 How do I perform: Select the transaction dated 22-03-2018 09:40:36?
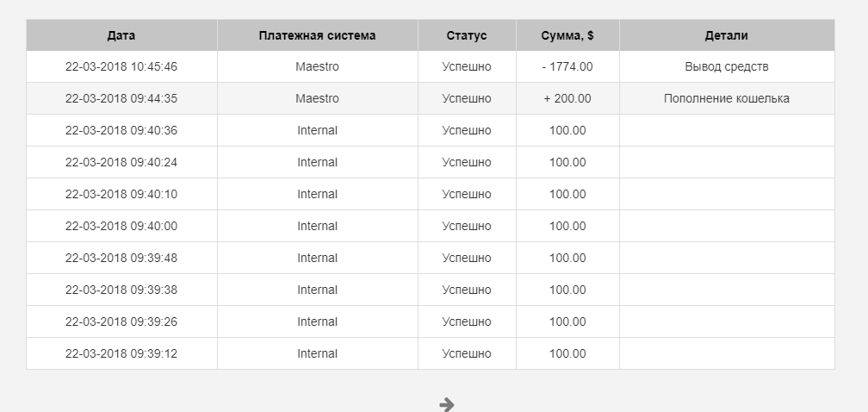(x=121, y=130)
